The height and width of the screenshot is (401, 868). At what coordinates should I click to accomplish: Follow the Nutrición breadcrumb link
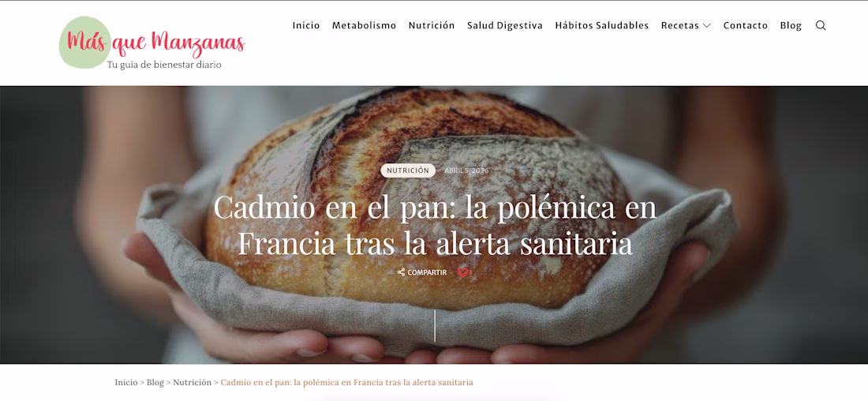(192, 383)
